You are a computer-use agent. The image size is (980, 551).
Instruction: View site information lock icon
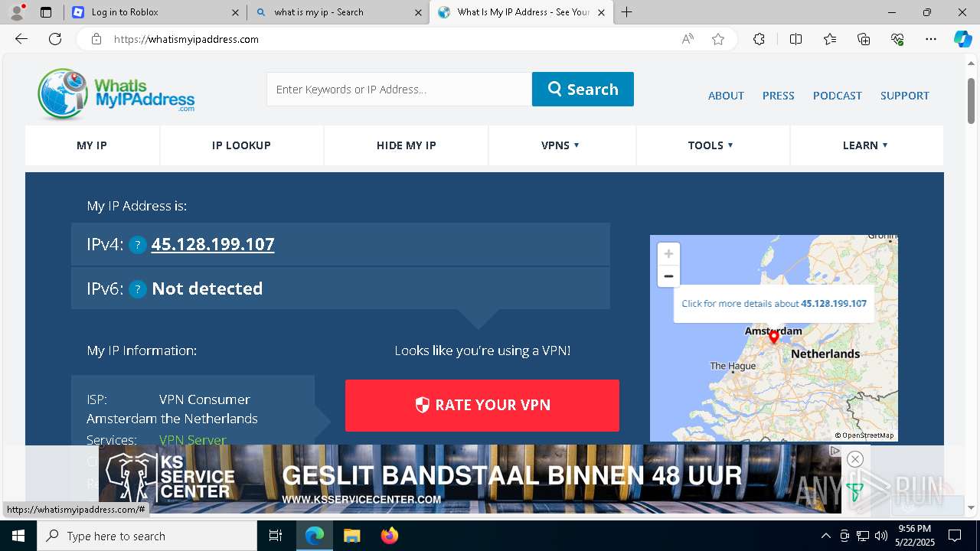[96, 39]
